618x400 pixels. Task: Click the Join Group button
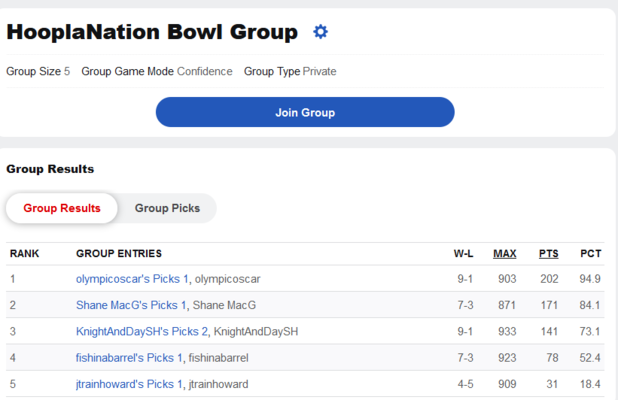coord(305,112)
